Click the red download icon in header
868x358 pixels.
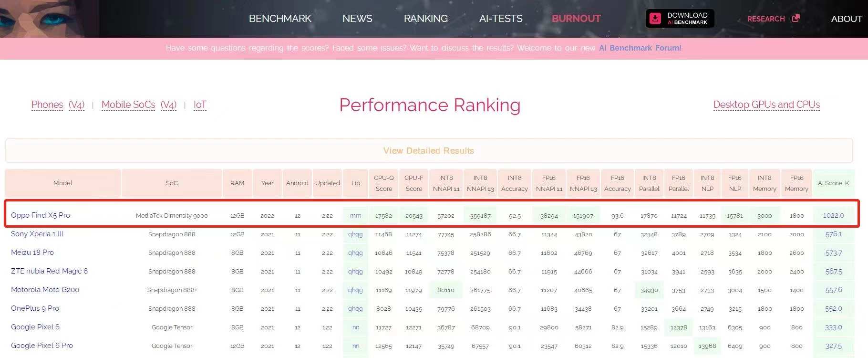tap(656, 19)
